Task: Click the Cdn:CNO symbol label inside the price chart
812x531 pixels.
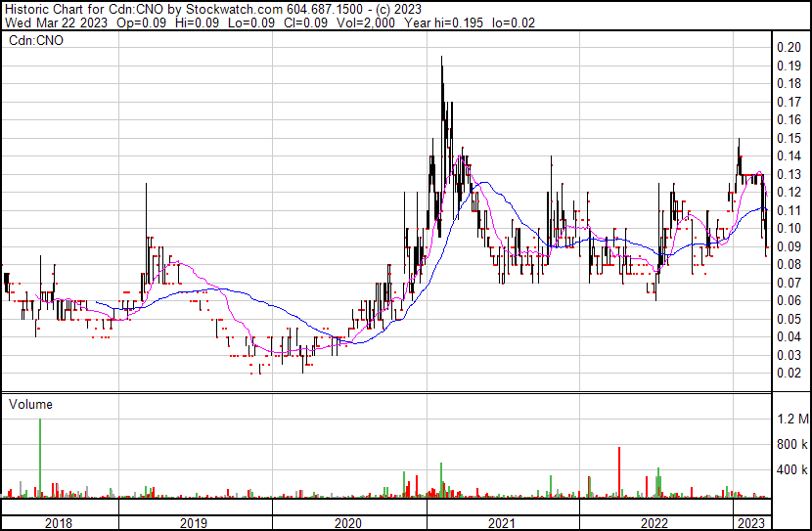Action: (35, 41)
